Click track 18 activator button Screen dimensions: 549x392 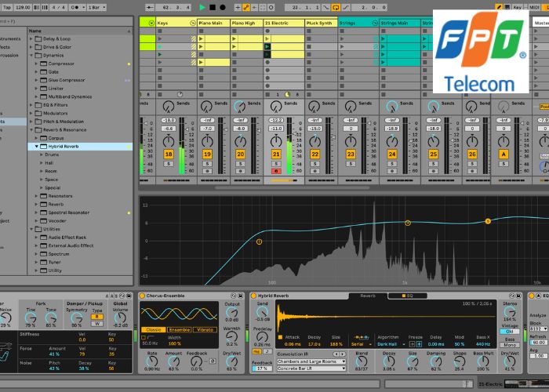[x=169, y=154]
